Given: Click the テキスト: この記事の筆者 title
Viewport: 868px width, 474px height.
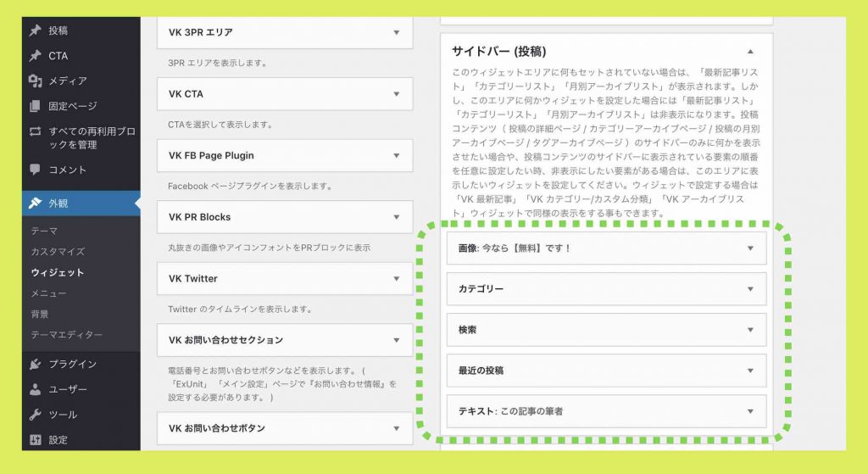Looking at the screenshot, I should pos(510,411).
